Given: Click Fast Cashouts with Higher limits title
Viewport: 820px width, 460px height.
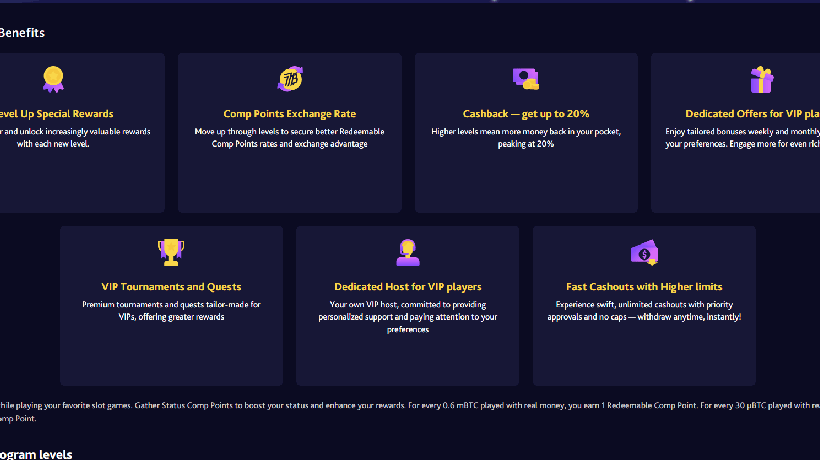Looking at the screenshot, I should [x=644, y=287].
